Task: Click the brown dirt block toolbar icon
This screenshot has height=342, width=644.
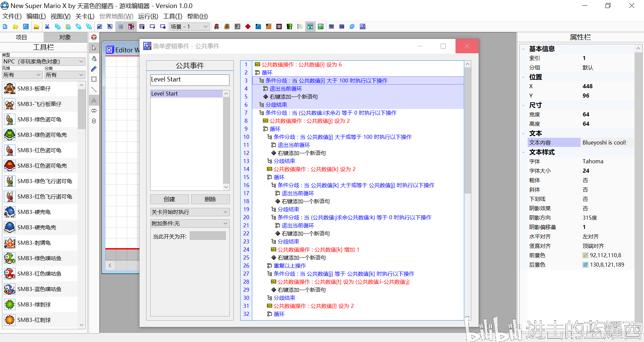Action: pos(269,26)
